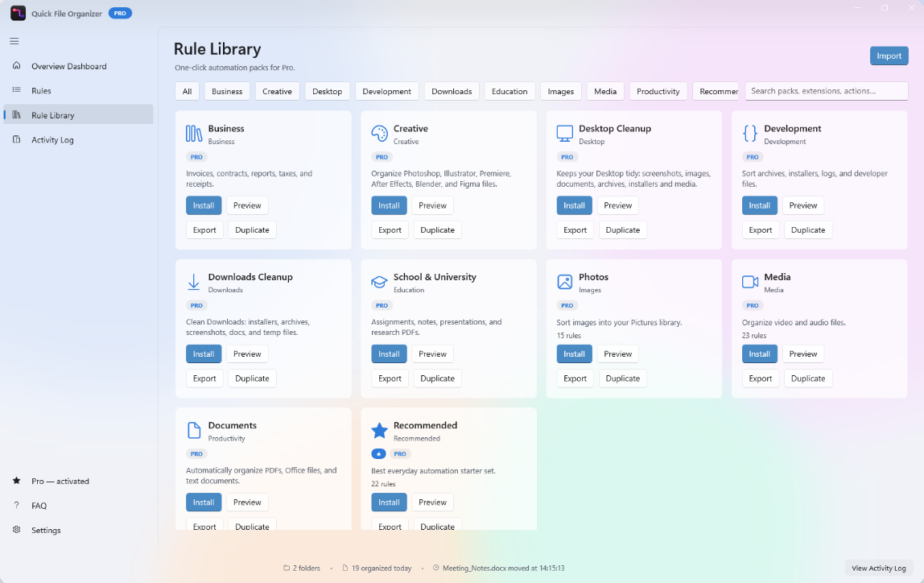Click the Desktop Cleanup monitor icon
The width and height of the screenshot is (924, 583).
564,134
